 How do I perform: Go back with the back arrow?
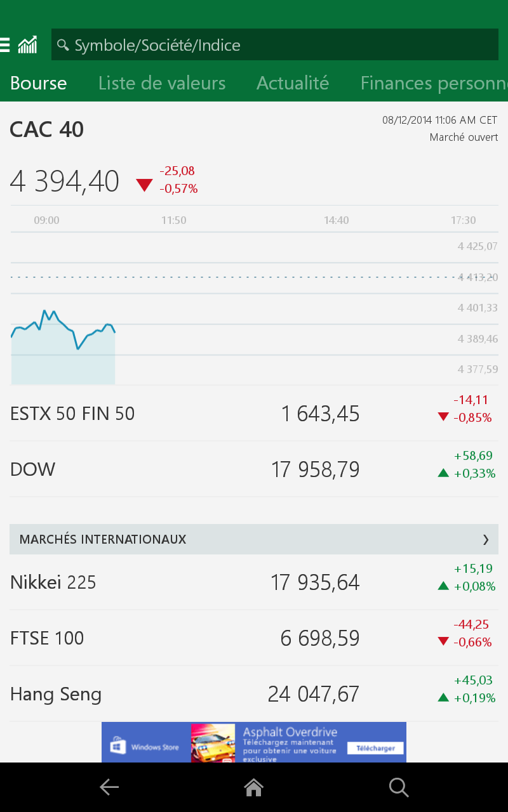(x=109, y=787)
